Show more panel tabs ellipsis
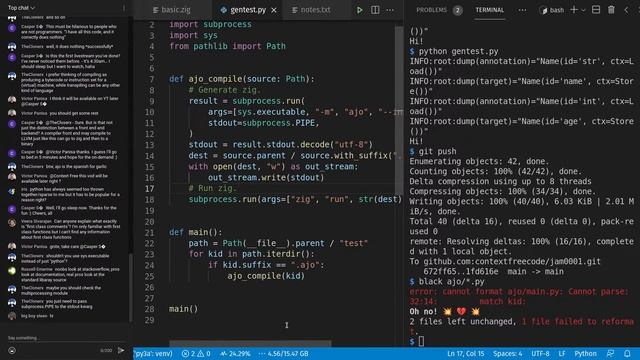640x360 pixels. pos(522,10)
